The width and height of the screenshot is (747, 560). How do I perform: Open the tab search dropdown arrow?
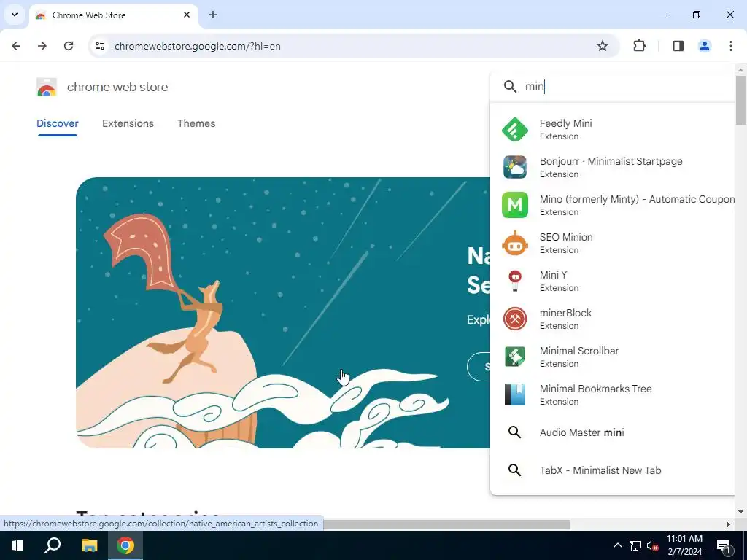(x=15, y=15)
